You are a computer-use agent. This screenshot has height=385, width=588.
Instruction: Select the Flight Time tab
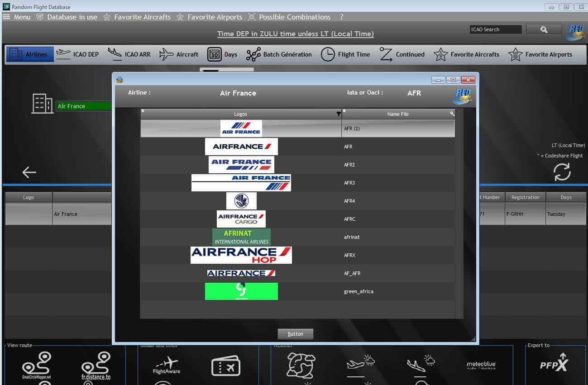345,54
